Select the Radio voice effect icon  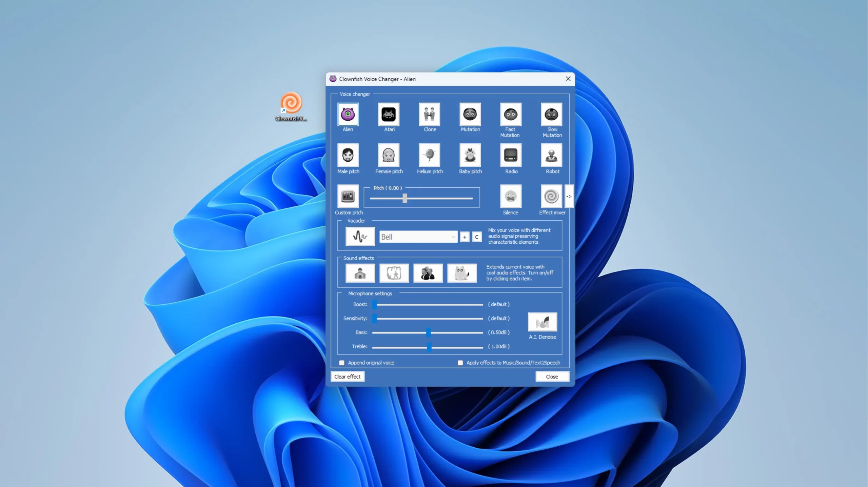[511, 155]
